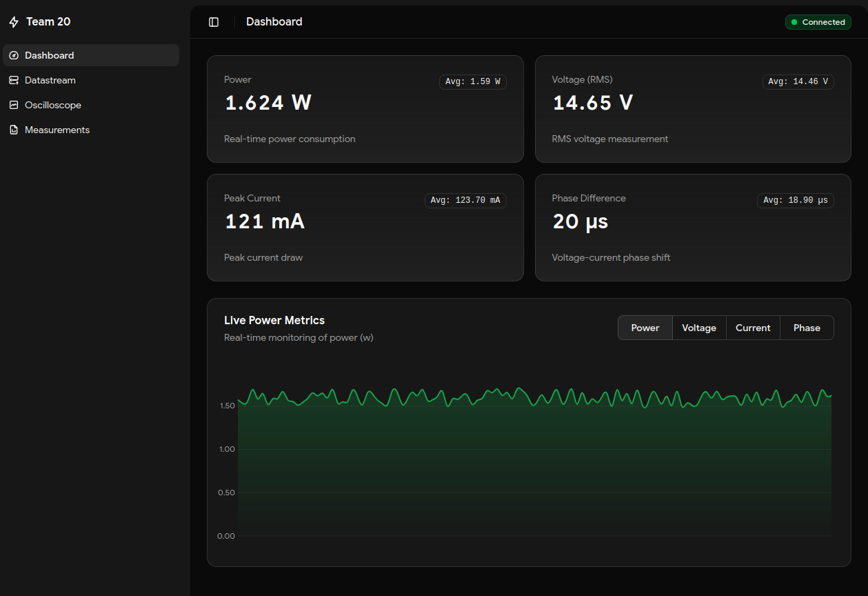Switch chart to Voltage tab
This screenshot has width=868, height=596.
click(x=699, y=328)
